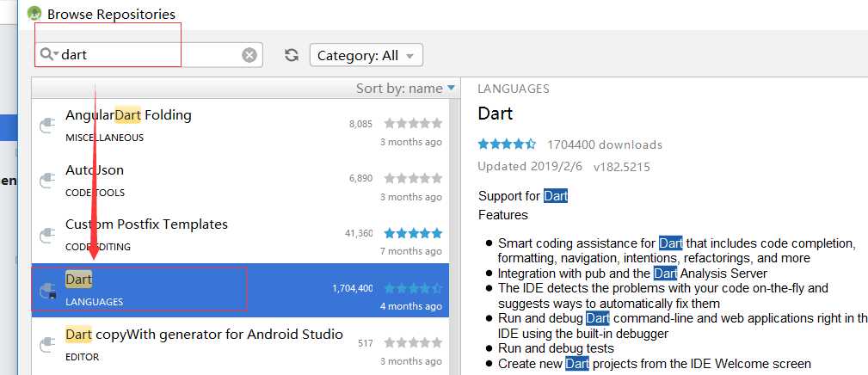Select the Custom Postfix Templates plugin
This screenshot has width=868, height=375.
tap(240, 235)
